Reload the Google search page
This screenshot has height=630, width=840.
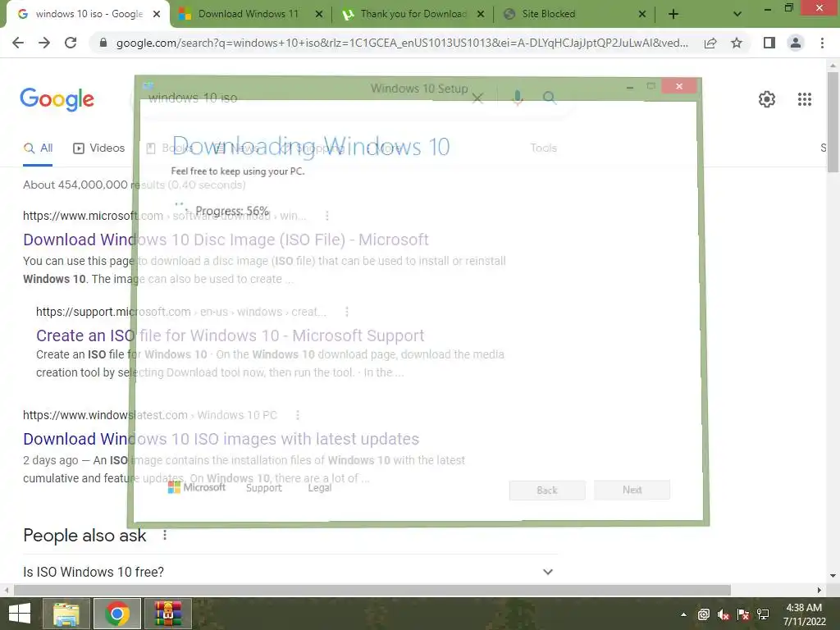(x=71, y=43)
